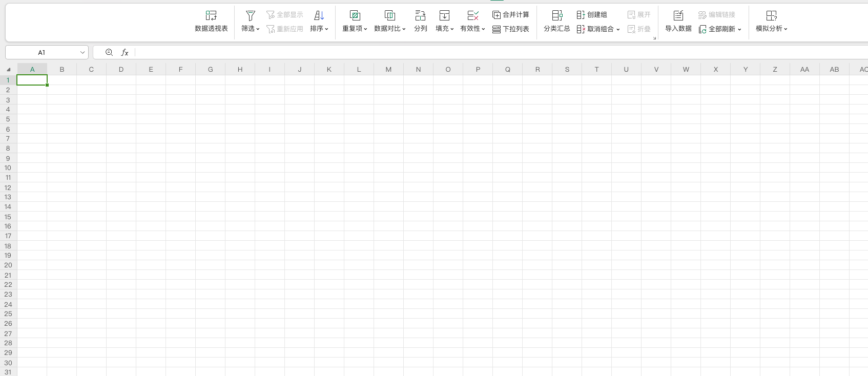This screenshot has width=868, height=376.
Task: Click the 合并计算 consolidate button
Action: [511, 15]
